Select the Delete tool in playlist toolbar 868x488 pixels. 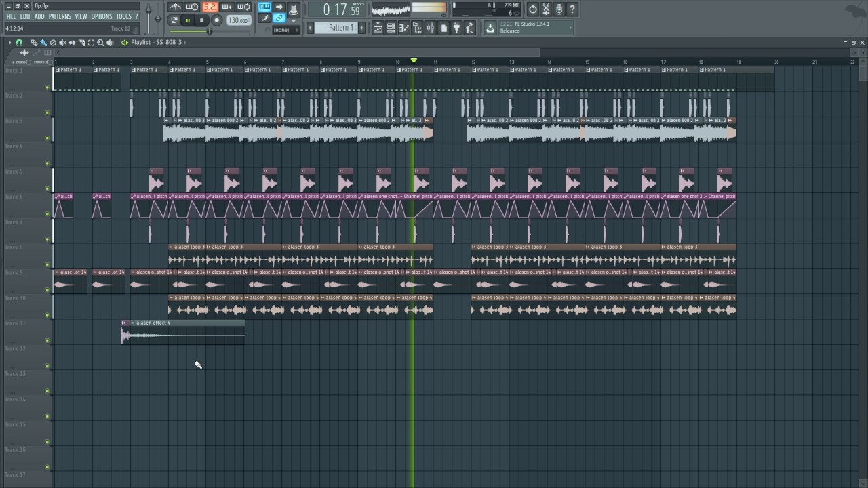tap(53, 42)
